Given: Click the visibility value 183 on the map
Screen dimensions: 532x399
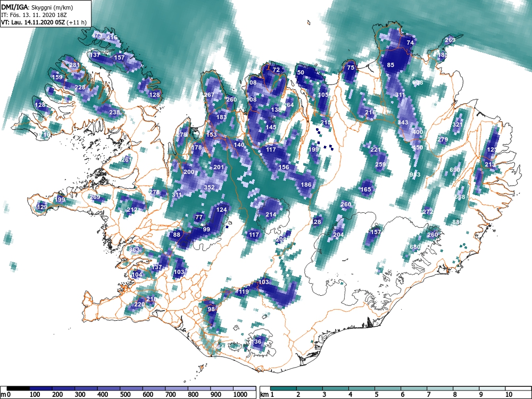Looking at the screenshot, I should [x=221, y=117].
